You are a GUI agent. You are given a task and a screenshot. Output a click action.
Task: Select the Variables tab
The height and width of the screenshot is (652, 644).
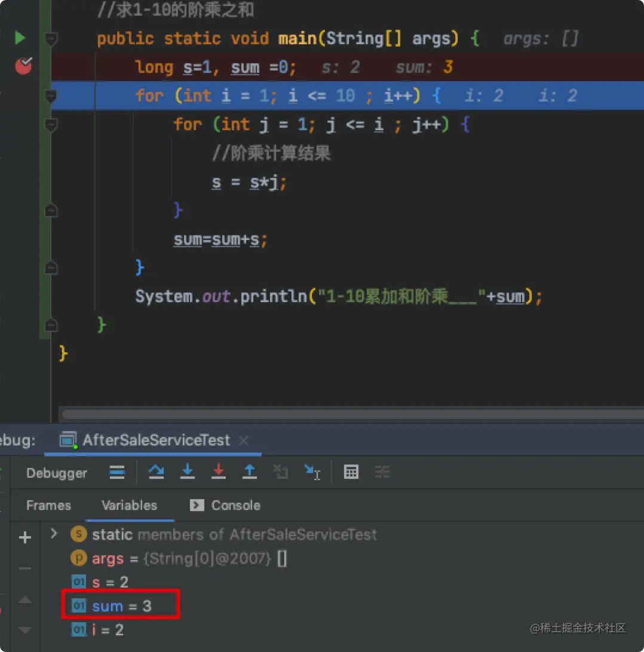point(130,505)
